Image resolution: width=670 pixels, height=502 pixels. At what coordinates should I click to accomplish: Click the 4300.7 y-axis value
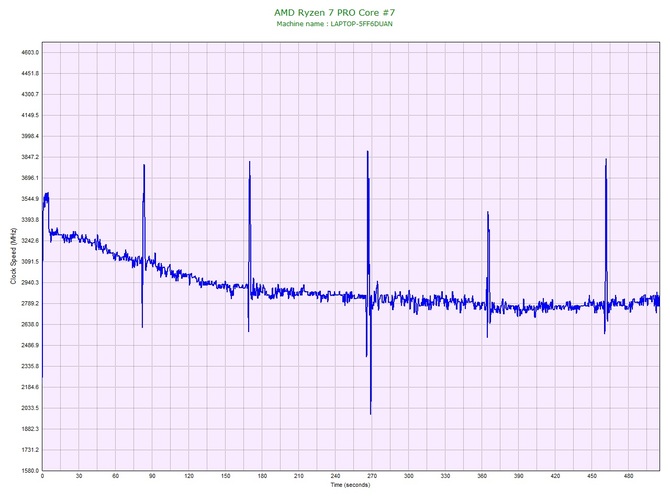[x=30, y=94]
